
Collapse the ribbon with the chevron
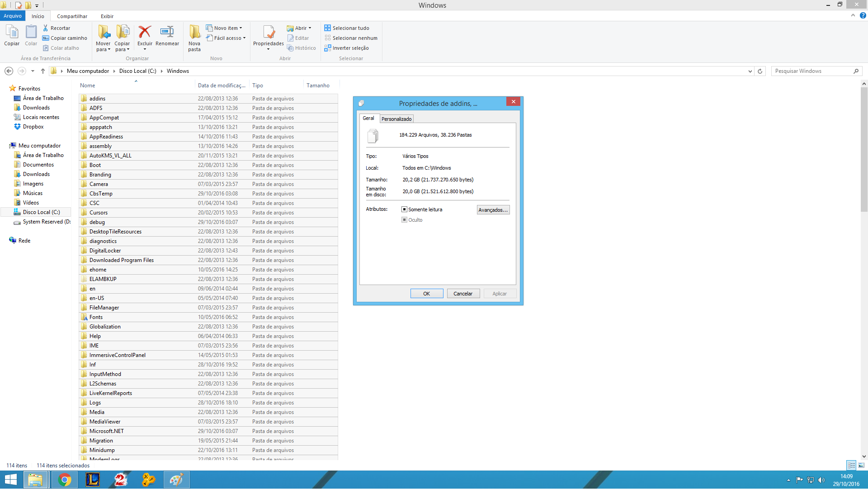[x=853, y=15]
